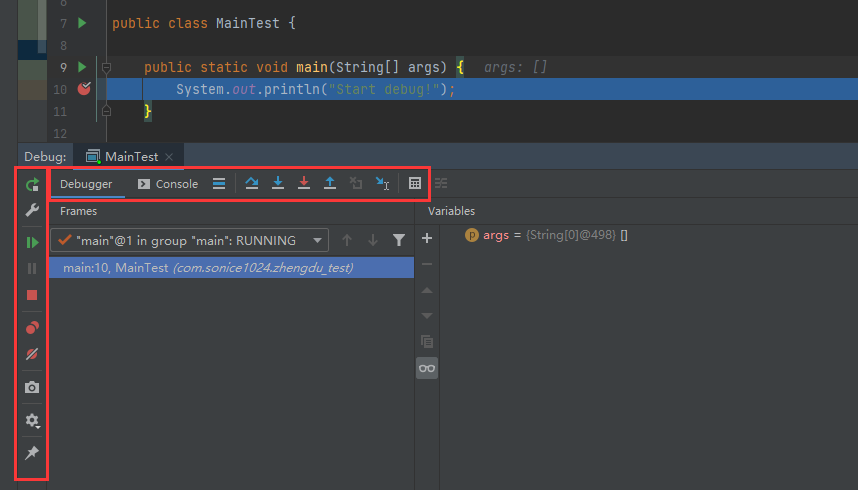Open the debugger settings gear dropdown
Viewport: 858px width, 490px height.
[x=32, y=421]
